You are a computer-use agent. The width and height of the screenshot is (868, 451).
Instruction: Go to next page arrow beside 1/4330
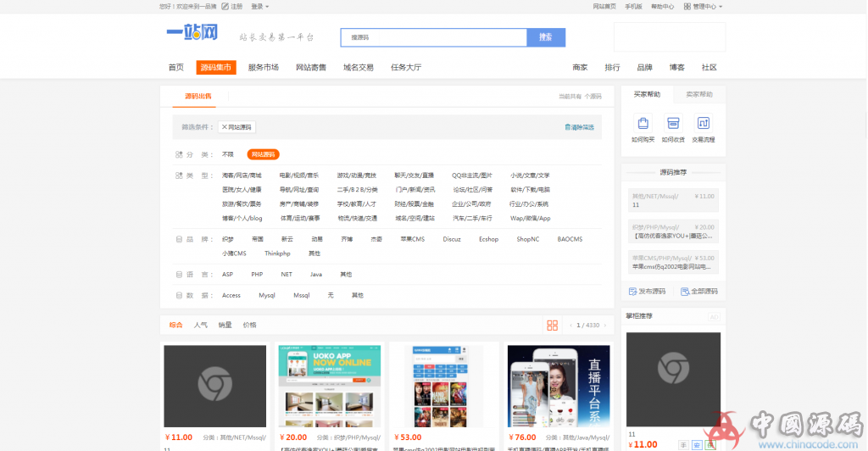pos(605,326)
